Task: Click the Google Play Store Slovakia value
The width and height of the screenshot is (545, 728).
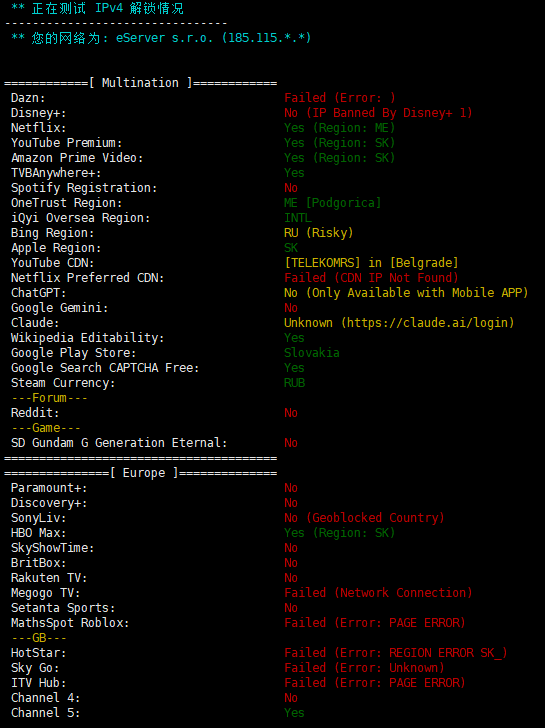Action: 312,353
